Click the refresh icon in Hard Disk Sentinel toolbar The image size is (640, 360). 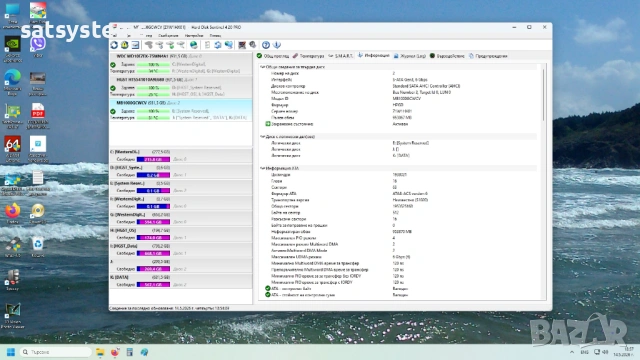click(x=114, y=45)
